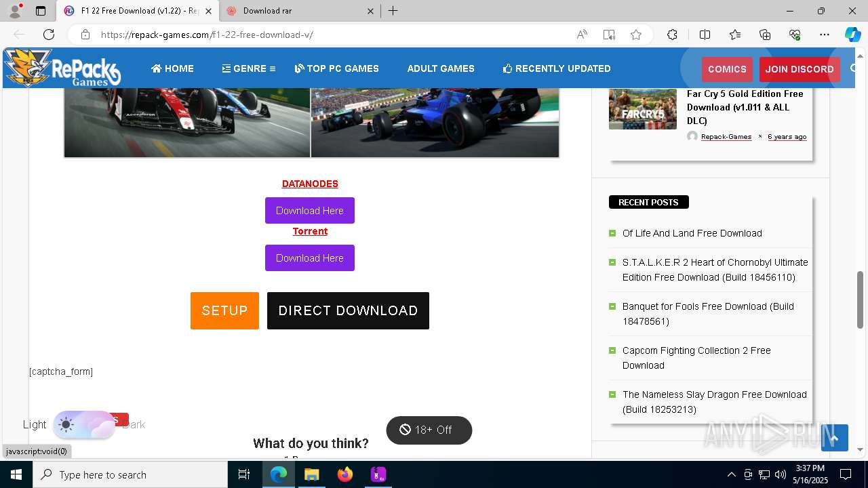Open Capcom Fighting Collection 2 post
Viewport: 868px width, 488px height.
[696, 358]
